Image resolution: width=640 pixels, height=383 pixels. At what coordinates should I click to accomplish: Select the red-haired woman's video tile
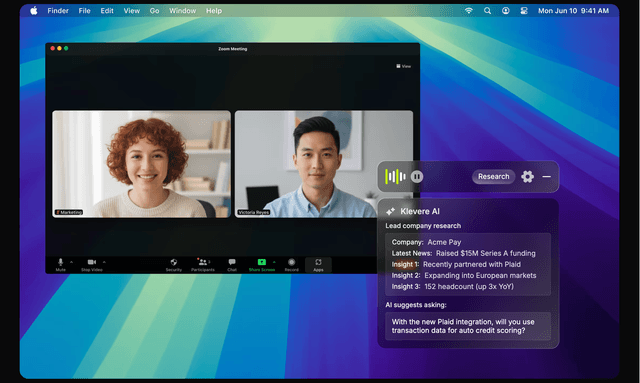tap(141, 164)
